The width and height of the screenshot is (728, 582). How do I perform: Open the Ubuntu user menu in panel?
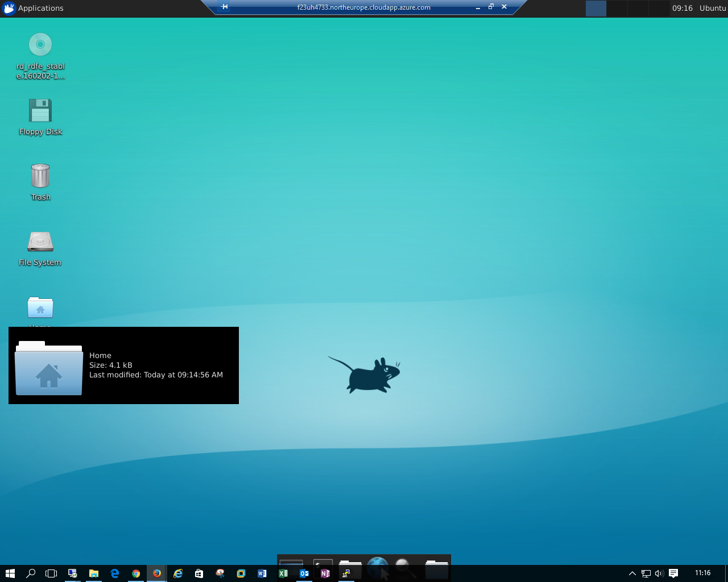712,8
